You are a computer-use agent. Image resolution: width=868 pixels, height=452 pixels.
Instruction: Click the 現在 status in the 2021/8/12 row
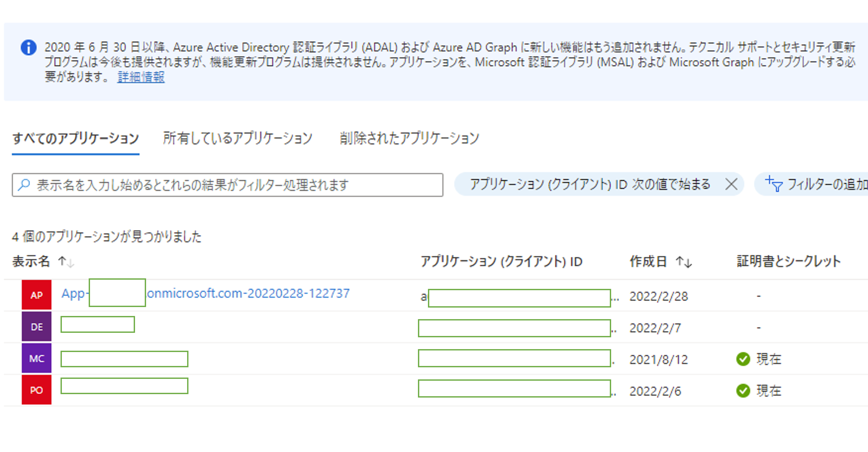[x=769, y=359]
